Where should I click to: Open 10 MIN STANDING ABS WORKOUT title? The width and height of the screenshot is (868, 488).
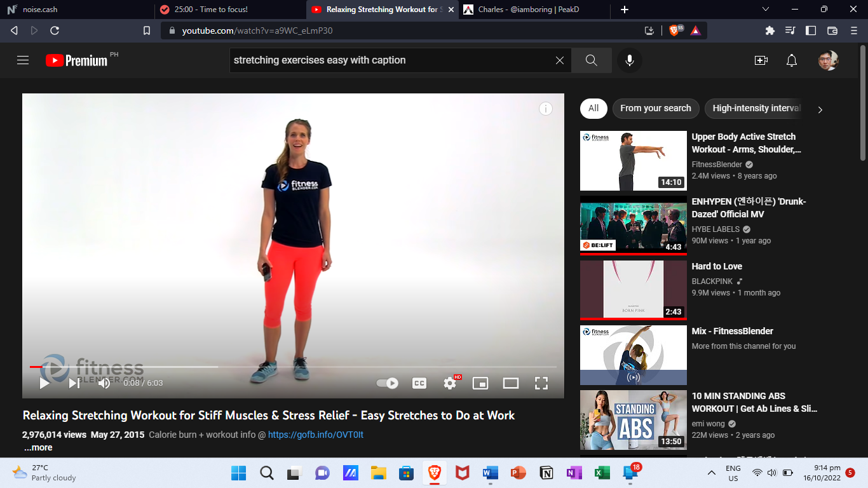(755, 402)
